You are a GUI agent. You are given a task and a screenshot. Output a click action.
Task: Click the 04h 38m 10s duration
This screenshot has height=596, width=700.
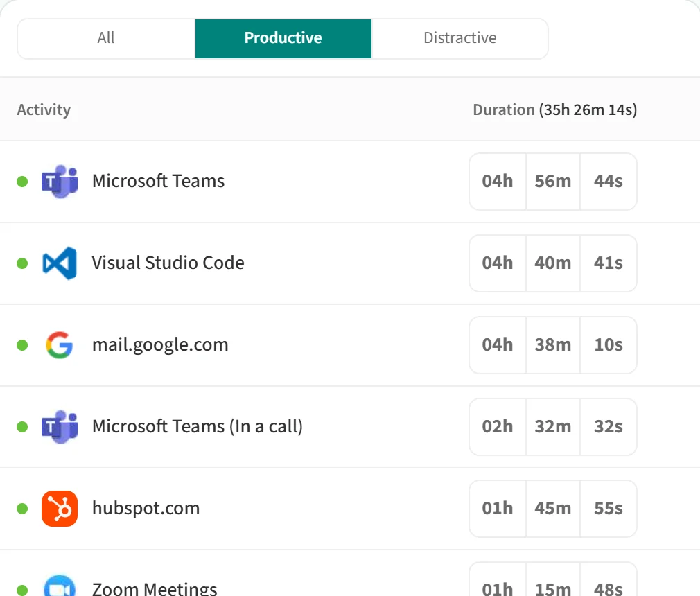coord(552,344)
